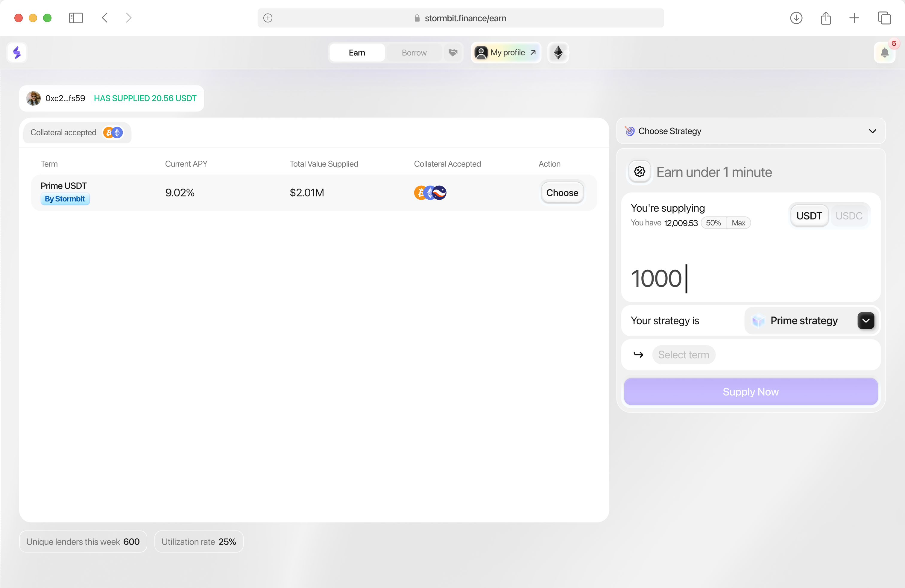Open the Ethereum network selector icon
Screen dimensions: 905x588
point(558,52)
